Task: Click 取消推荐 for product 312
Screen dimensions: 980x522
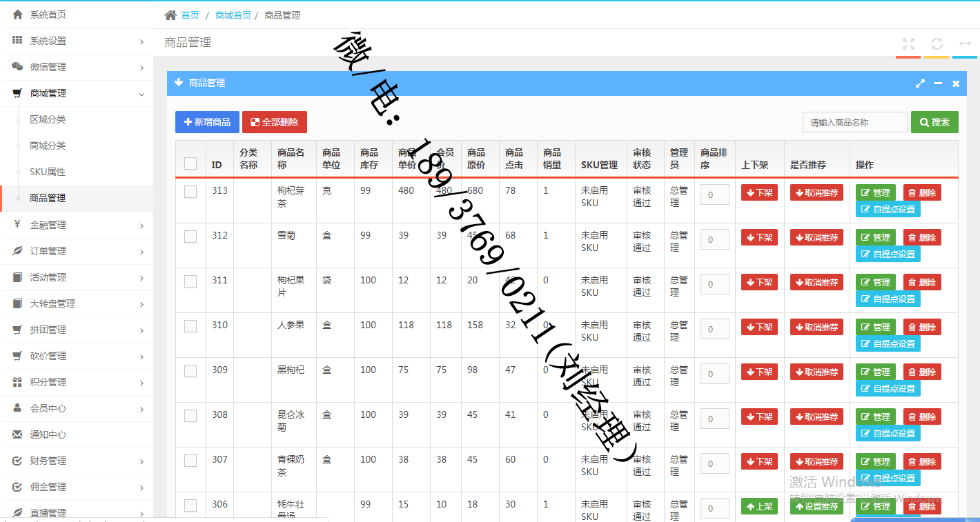Action: [816, 237]
